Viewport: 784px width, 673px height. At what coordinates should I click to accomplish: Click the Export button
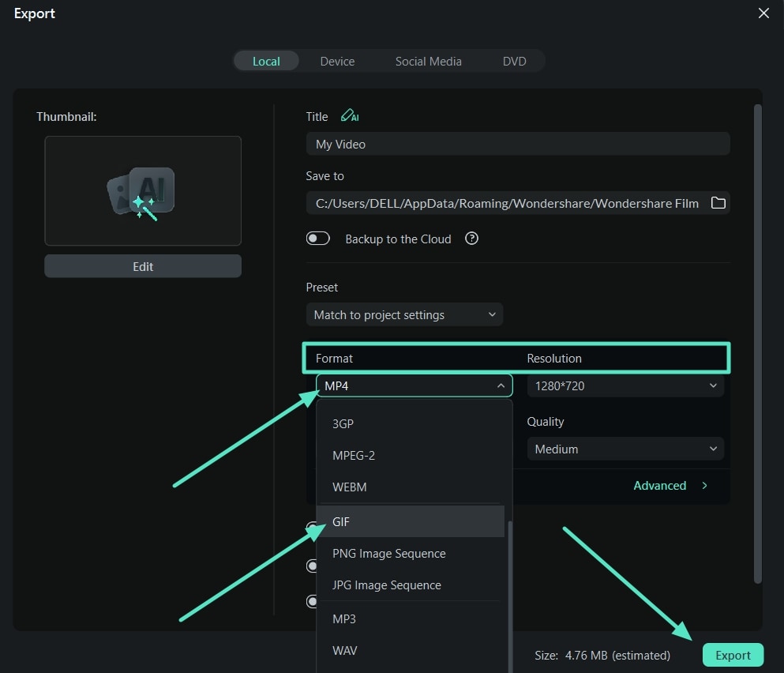click(x=733, y=655)
